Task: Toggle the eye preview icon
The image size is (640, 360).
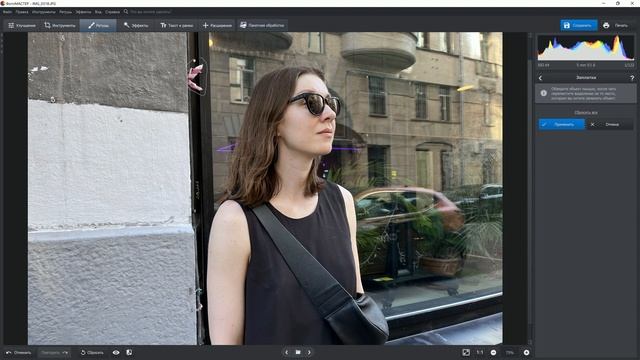Action: point(116,352)
